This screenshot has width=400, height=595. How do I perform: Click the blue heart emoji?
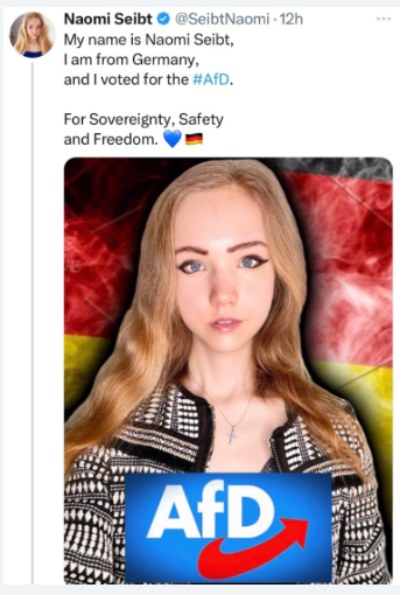point(173,139)
